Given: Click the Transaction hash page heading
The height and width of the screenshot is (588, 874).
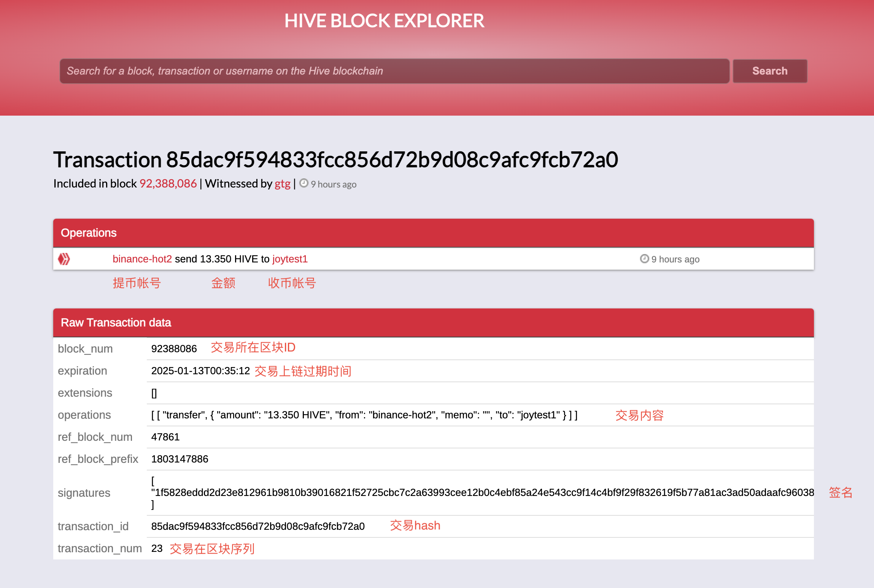Looking at the screenshot, I should (x=335, y=159).
